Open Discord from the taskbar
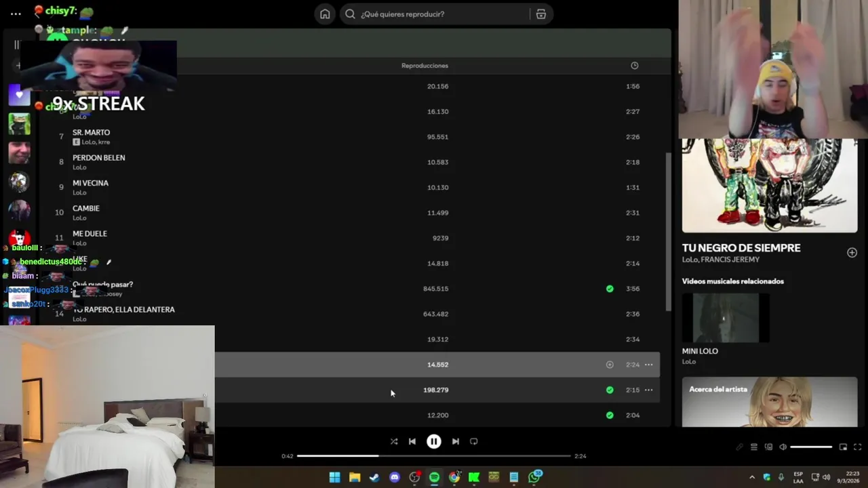868x488 pixels. pos(395,477)
